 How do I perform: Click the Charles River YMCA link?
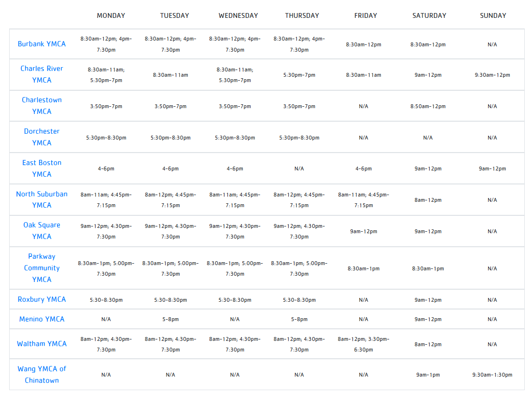point(42,74)
